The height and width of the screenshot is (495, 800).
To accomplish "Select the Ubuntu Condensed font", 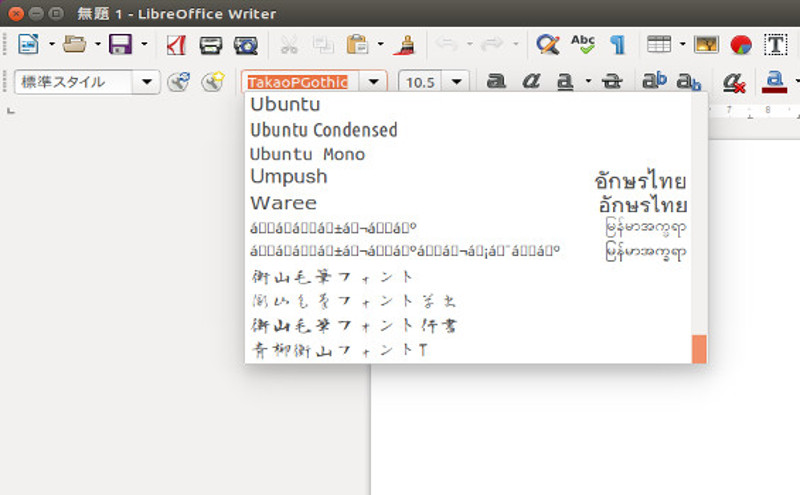I will (x=468, y=130).
